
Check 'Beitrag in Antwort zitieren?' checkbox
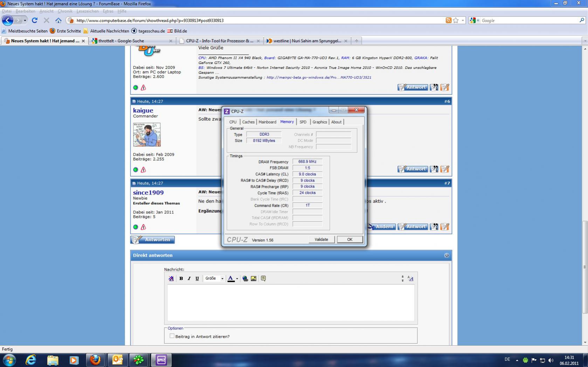click(x=172, y=336)
